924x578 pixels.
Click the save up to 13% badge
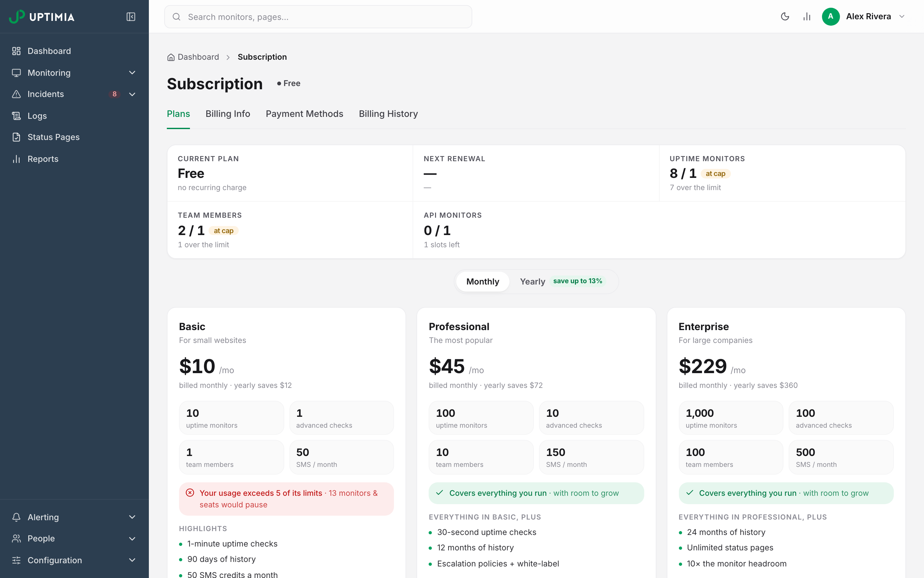577,281
